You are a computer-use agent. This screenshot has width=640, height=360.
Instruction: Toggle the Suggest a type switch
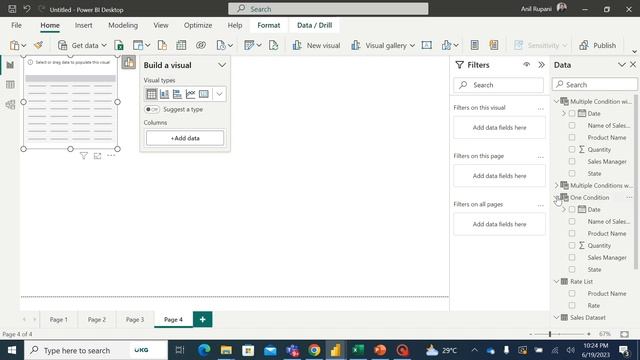coord(152,109)
